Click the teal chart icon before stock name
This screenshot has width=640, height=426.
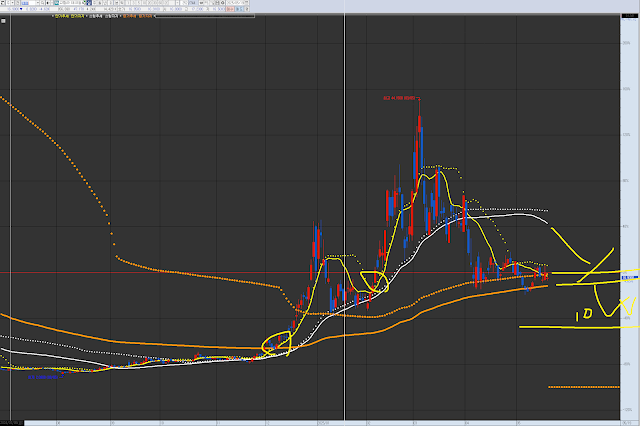point(56,3)
